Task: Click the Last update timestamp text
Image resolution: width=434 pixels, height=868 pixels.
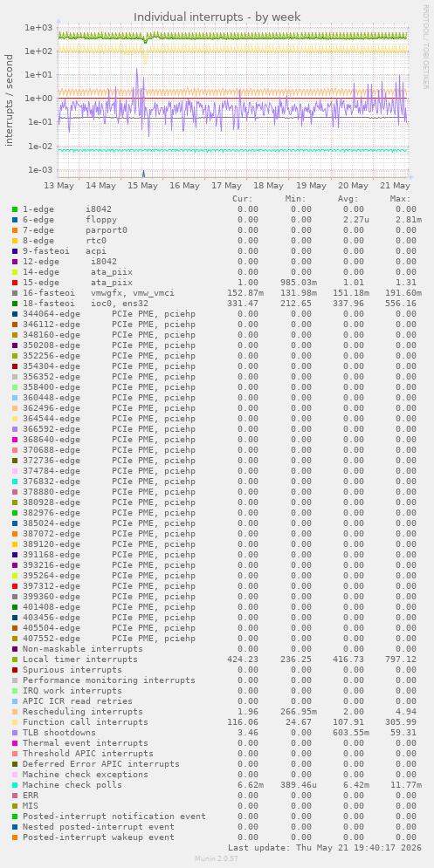Action: pos(324,848)
